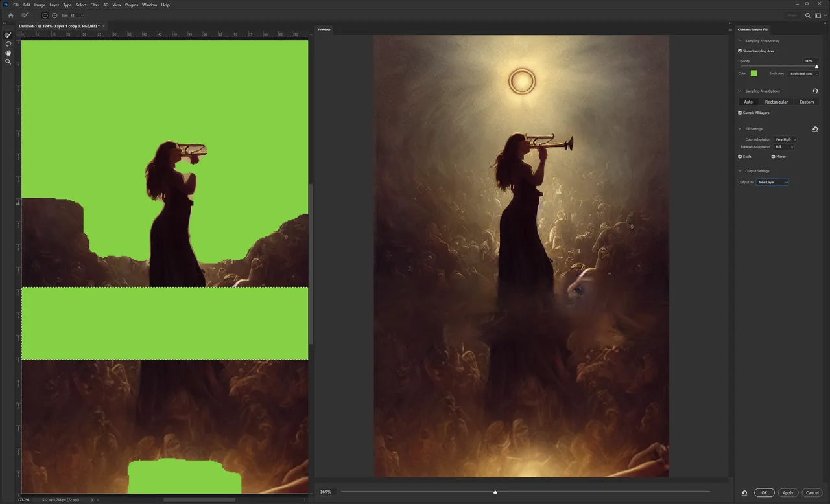Select the Hand tool
The width and height of the screenshot is (830, 504).
pyautogui.click(x=8, y=53)
